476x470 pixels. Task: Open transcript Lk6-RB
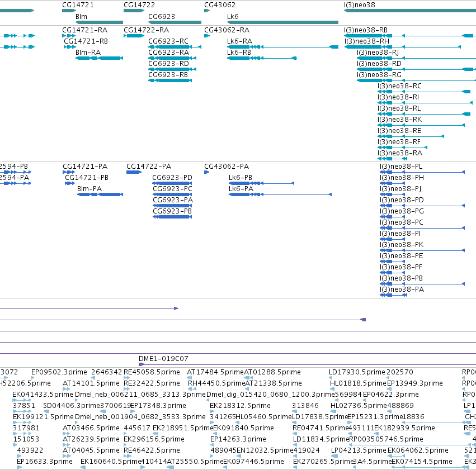coord(239,53)
